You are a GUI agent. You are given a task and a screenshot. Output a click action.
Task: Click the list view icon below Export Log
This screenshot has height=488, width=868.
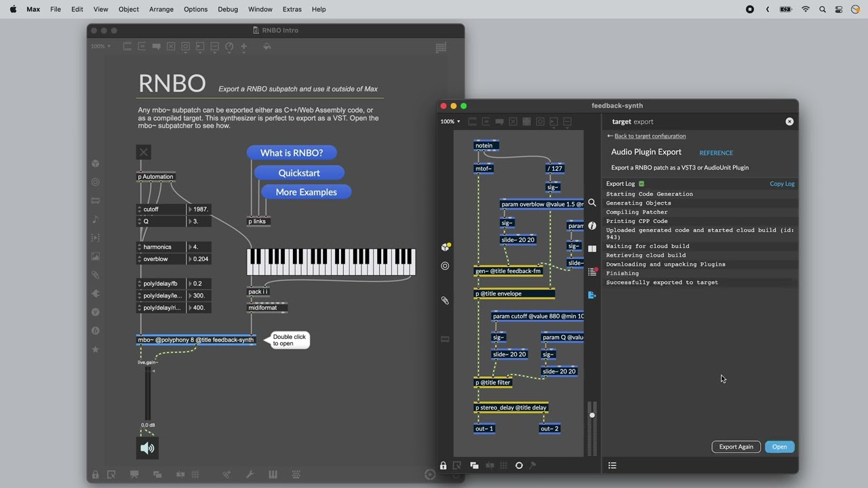click(x=612, y=466)
